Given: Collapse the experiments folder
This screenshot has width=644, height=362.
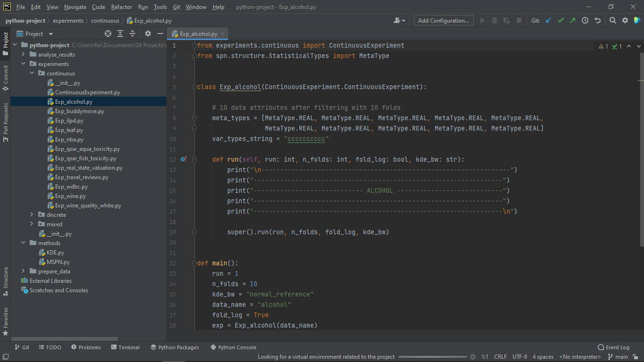Looking at the screenshot, I should coord(23,64).
